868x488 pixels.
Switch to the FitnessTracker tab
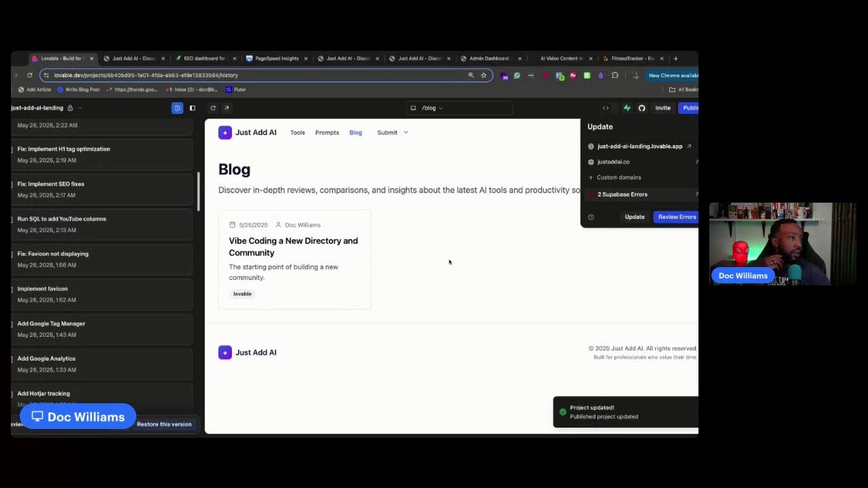coord(633,58)
